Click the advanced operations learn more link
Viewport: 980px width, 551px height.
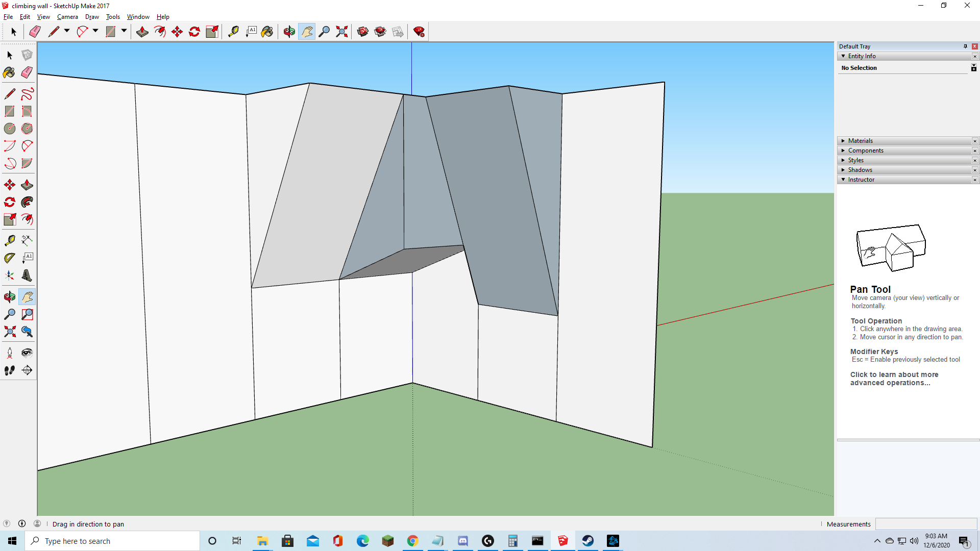click(894, 379)
